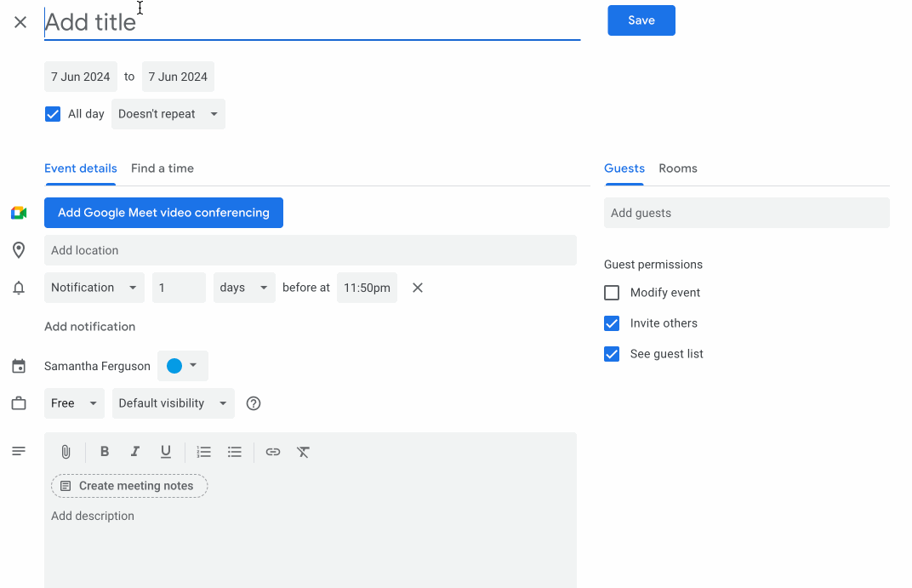Click the Save button
Viewport: 912px width, 588px height.
click(641, 20)
